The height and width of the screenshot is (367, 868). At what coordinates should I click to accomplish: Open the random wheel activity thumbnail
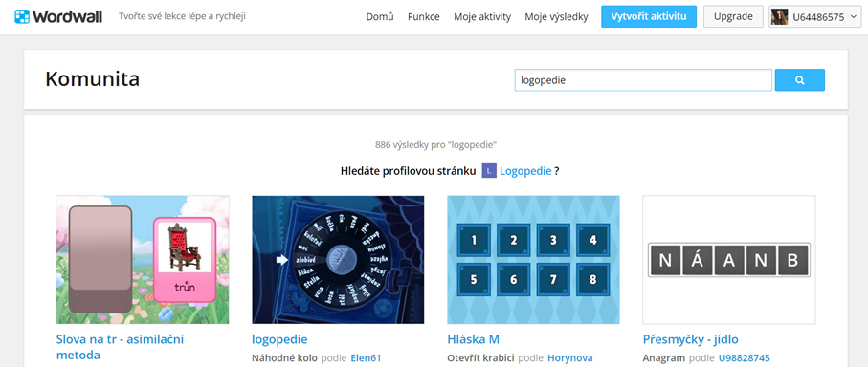point(338,260)
